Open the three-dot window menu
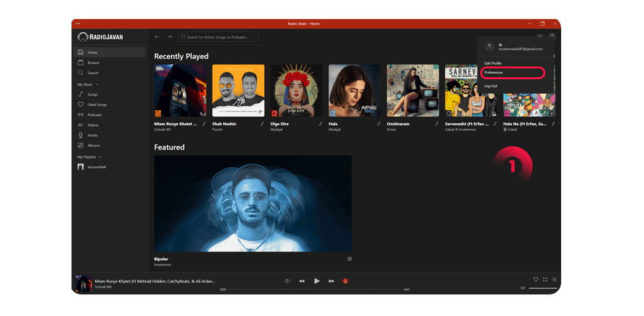The image size is (644, 316). click(78, 23)
